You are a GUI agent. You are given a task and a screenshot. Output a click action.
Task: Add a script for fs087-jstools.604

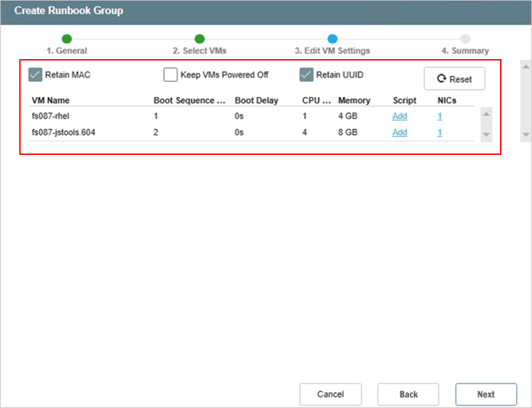pos(400,132)
